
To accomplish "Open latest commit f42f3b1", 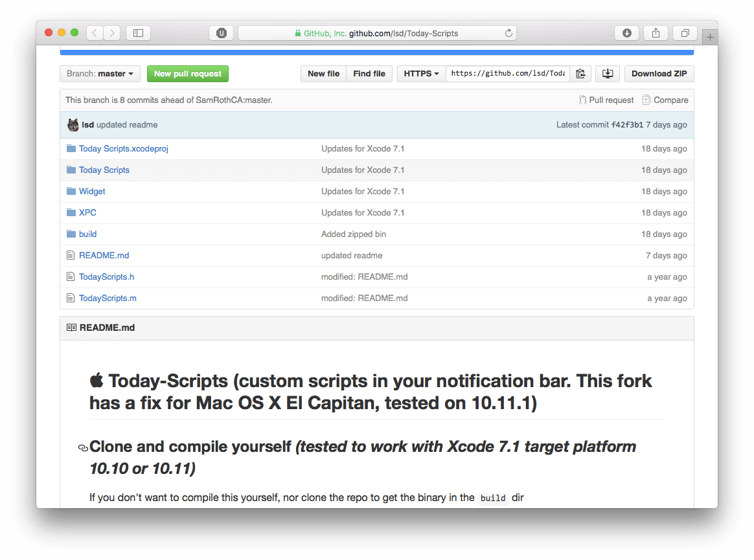I will click(x=627, y=124).
